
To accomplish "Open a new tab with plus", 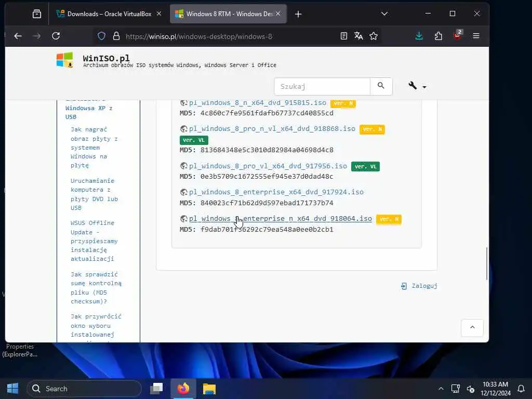I will coord(298,14).
